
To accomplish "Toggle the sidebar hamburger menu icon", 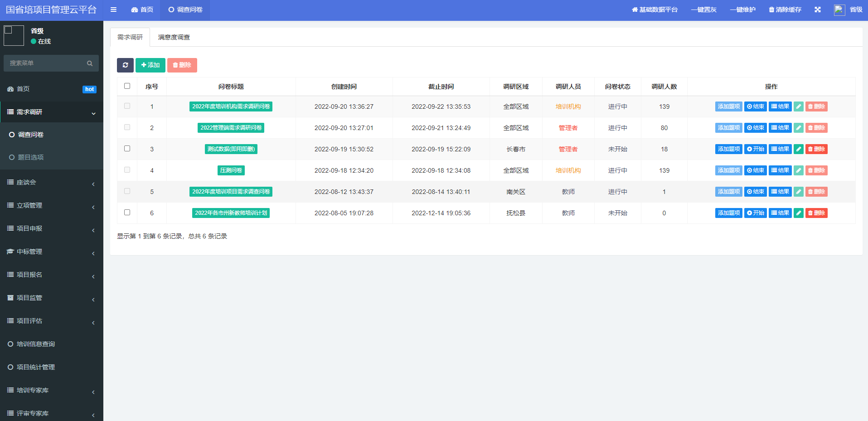I will (113, 10).
